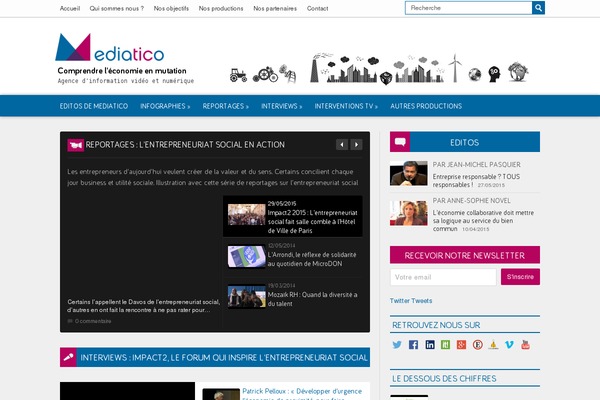This screenshot has width=600, height=400.
Task: Click the 0 commentaire link
Action: [x=93, y=321]
